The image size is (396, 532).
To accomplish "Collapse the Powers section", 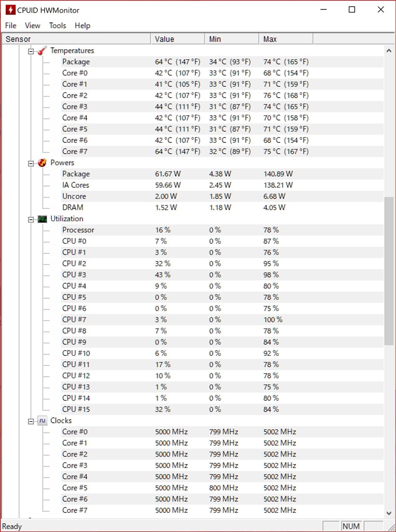I will [31, 163].
